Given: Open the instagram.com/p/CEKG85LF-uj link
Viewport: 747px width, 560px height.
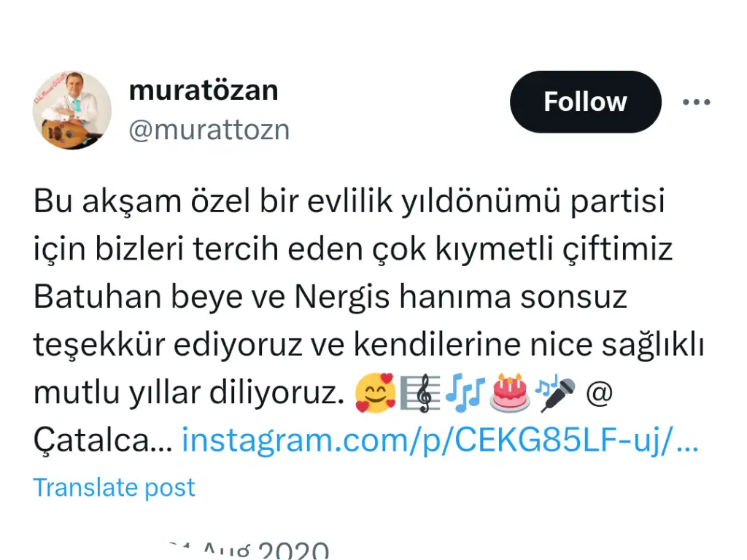Looking at the screenshot, I should coord(440,440).
